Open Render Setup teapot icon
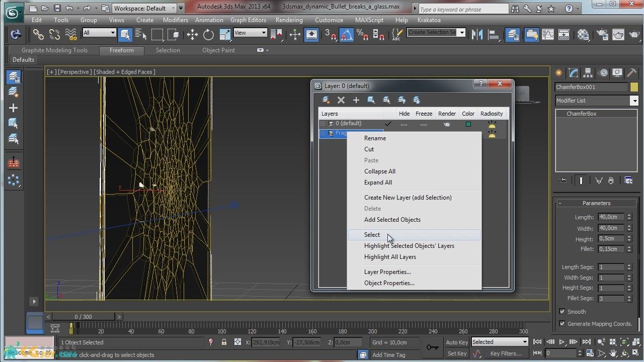This screenshot has height=362, width=644. click(602, 34)
